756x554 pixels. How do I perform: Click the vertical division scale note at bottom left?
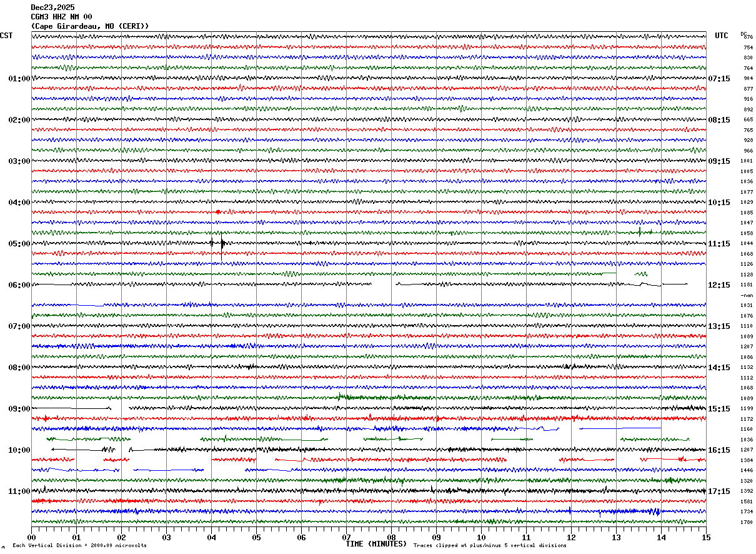79,546
